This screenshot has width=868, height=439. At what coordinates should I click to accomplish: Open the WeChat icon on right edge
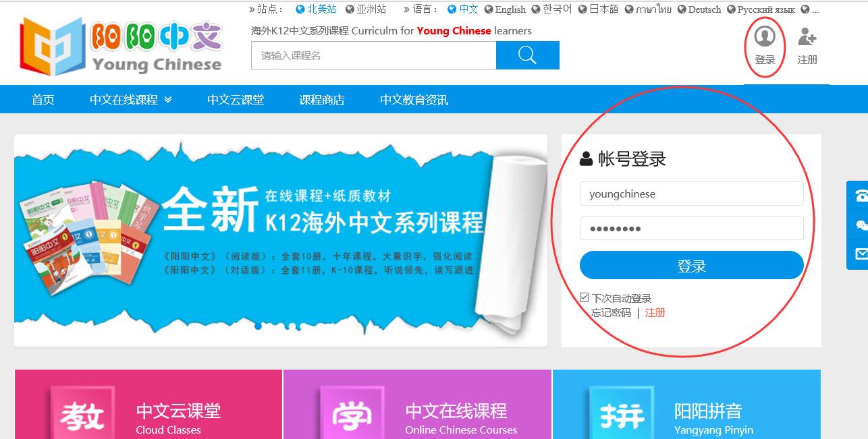tap(861, 225)
